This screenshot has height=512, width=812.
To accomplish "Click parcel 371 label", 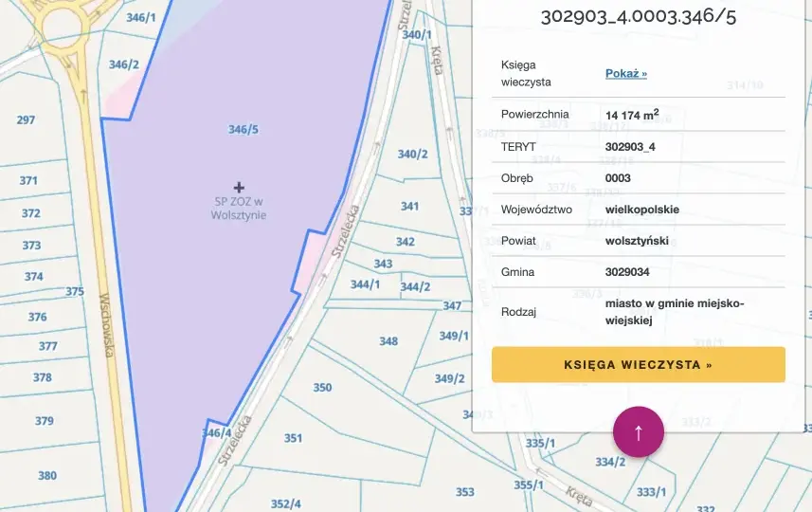I will point(28,181).
